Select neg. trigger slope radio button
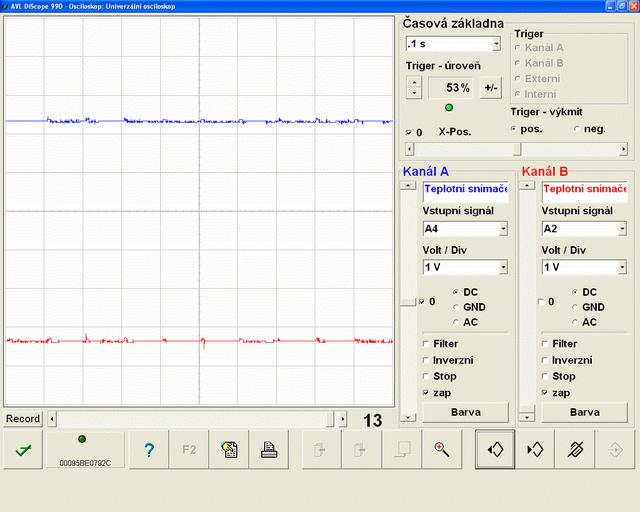The width and height of the screenshot is (640, 512). 577,129
